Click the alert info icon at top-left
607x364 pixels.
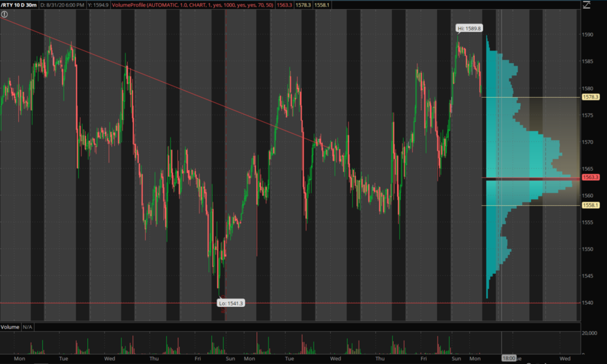point(4,14)
